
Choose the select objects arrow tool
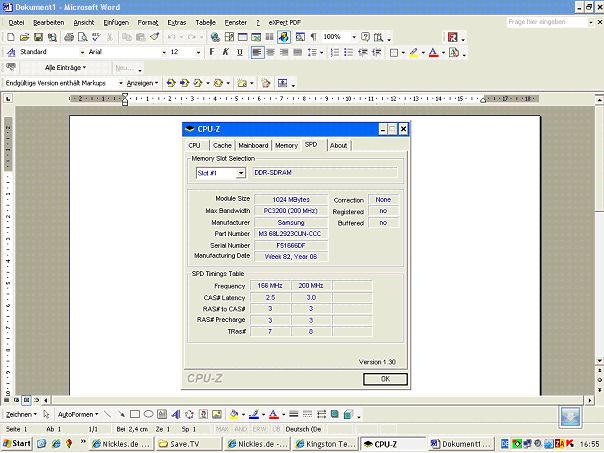47,414
